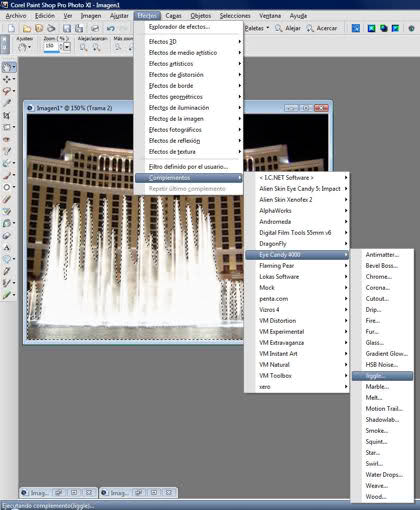This screenshot has width=420, height=510.
Task: Select the circle-shaped retouch tool
Action: [7, 187]
